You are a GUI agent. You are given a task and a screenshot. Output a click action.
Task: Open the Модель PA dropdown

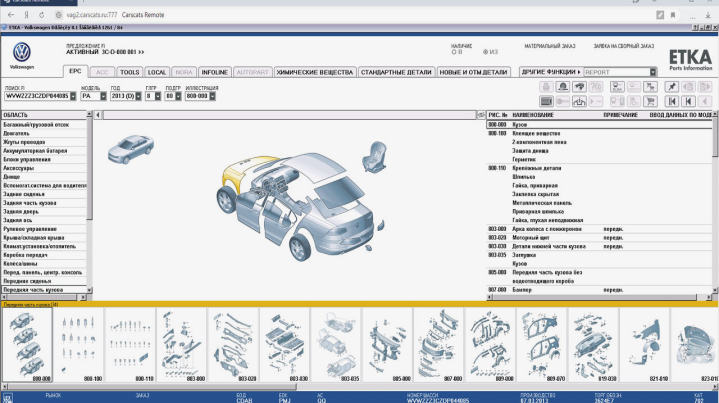point(103,96)
